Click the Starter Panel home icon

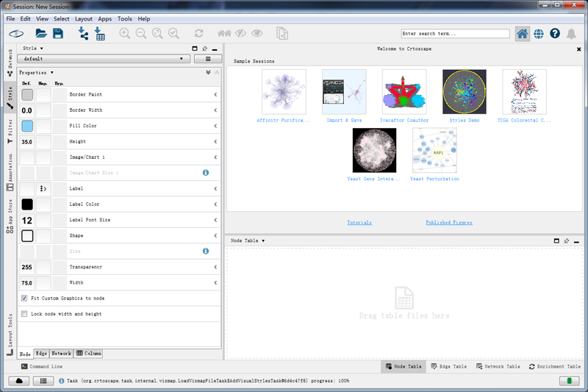pos(522,34)
